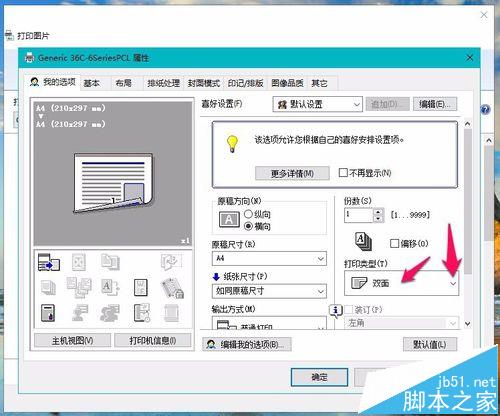This screenshot has height=416, width=500.
Task: Open the 左角 staple position dropdown
Action: [401, 323]
